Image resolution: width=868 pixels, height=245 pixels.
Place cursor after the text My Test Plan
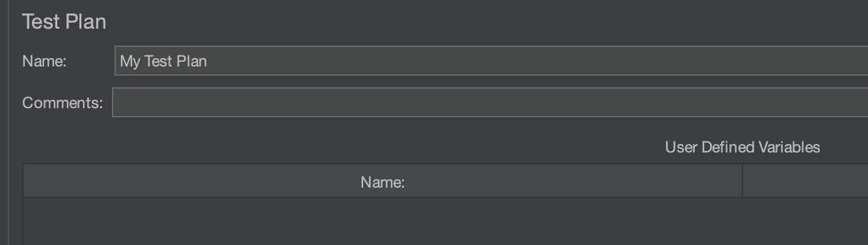tap(208, 61)
